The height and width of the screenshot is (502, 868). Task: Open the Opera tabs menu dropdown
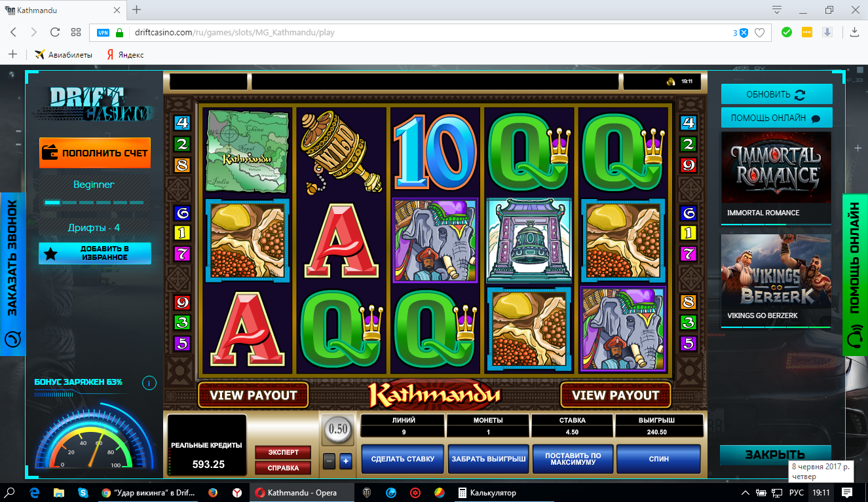pos(777,10)
